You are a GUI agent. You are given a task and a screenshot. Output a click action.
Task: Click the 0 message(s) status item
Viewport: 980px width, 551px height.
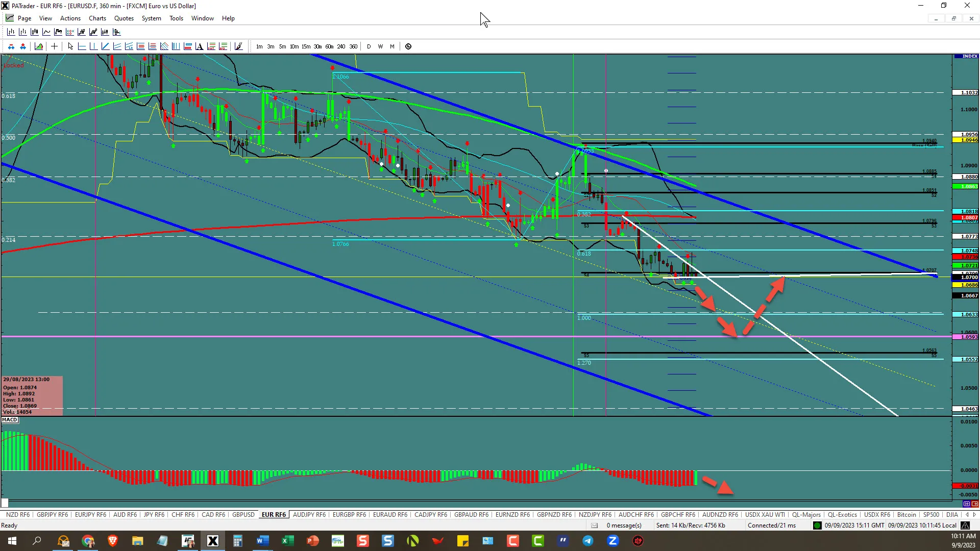coord(624,525)
